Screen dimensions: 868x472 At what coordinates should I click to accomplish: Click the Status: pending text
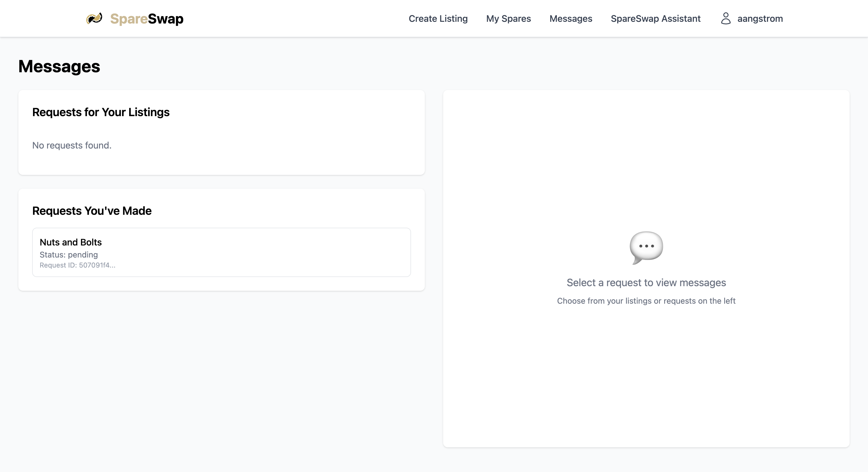[x=69, y=255]
